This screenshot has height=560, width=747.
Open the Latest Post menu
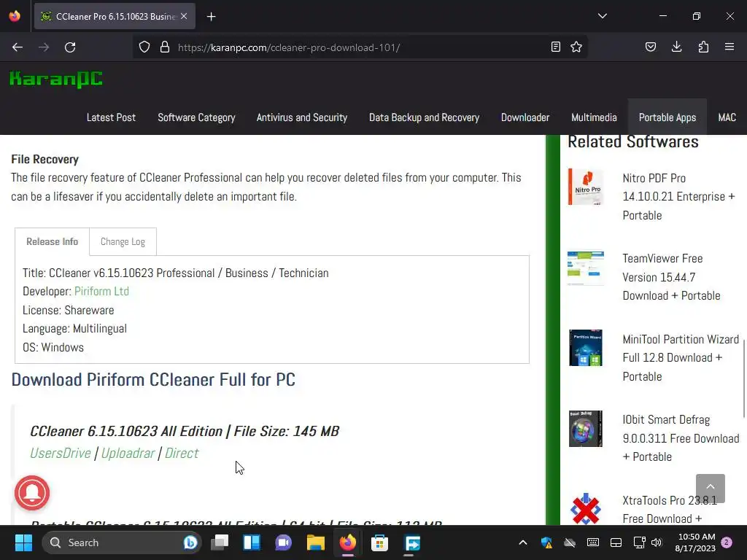(x=111, y=117)
